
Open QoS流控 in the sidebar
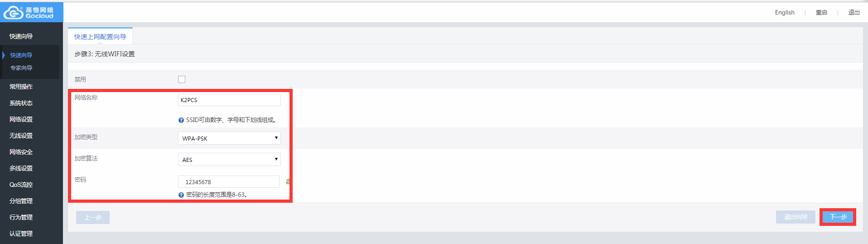(x=21, y=185)
